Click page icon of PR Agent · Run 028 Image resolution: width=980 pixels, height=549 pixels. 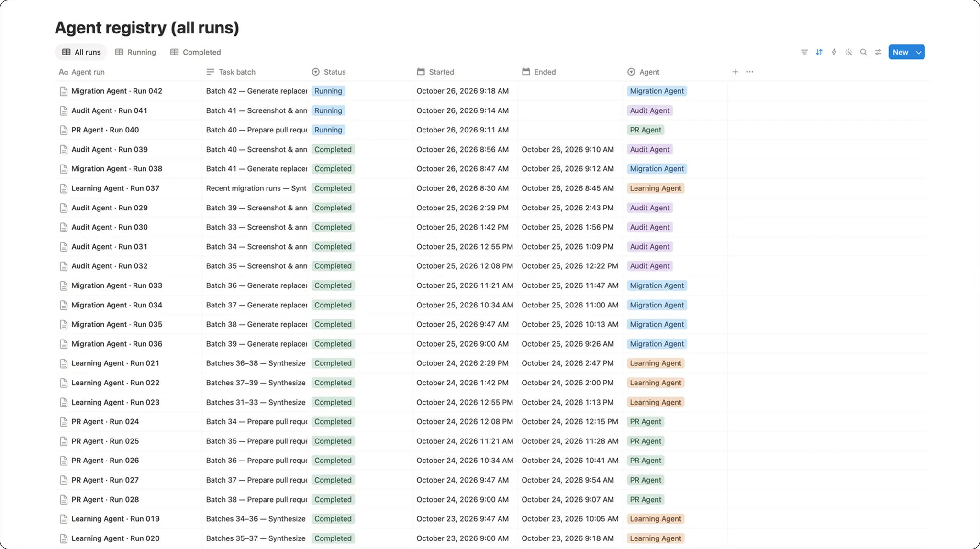tap(64, 500)
